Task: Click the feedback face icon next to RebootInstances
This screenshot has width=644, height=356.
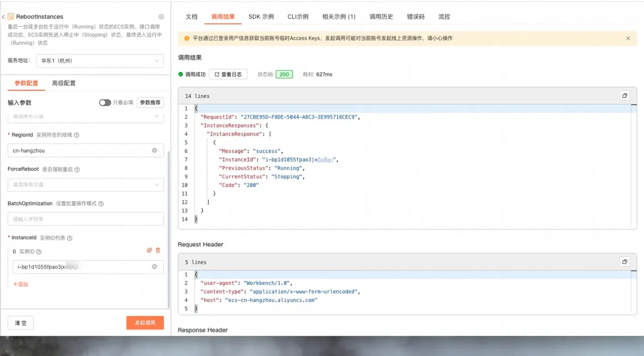Action: click(x=161, y=17)
